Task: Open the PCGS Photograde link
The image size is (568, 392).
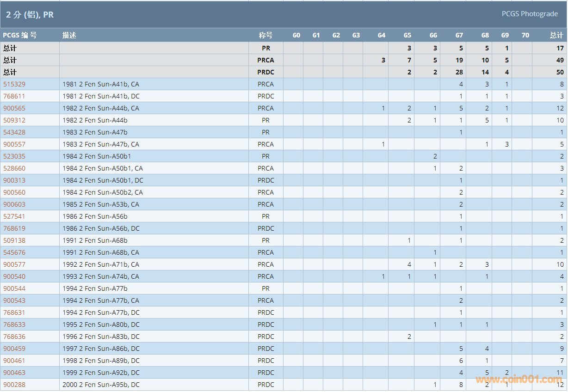Action: click(530, 14)
